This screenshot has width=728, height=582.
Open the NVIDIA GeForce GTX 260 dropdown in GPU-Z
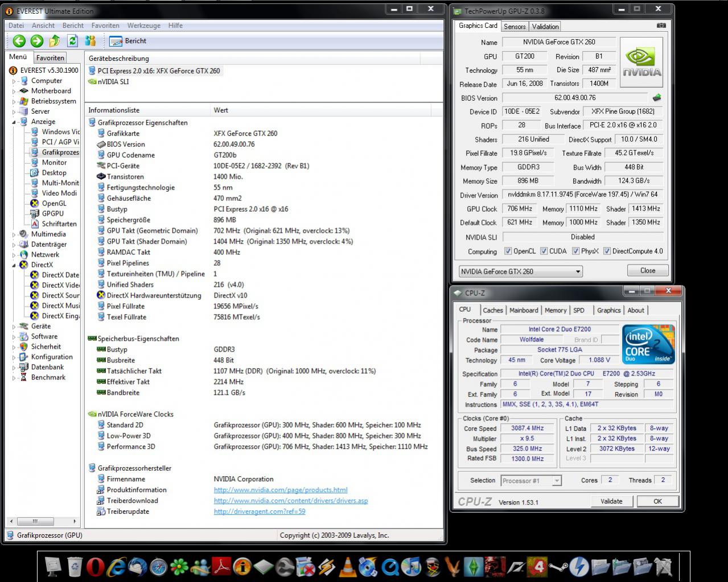click(x=520, y=271)
